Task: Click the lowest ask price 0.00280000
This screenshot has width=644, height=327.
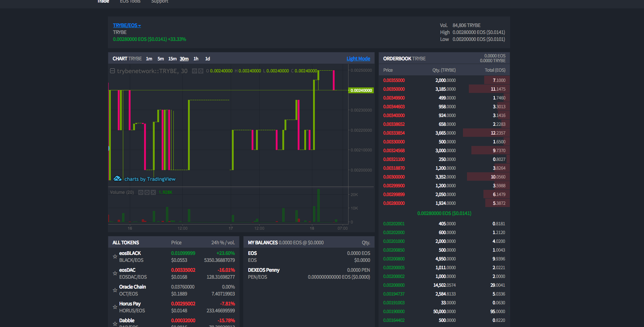Action: coord(394,203)
